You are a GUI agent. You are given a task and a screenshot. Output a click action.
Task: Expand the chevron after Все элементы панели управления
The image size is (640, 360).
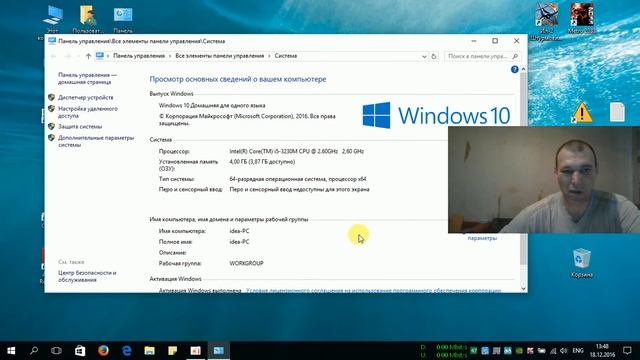tap(269, 56)
